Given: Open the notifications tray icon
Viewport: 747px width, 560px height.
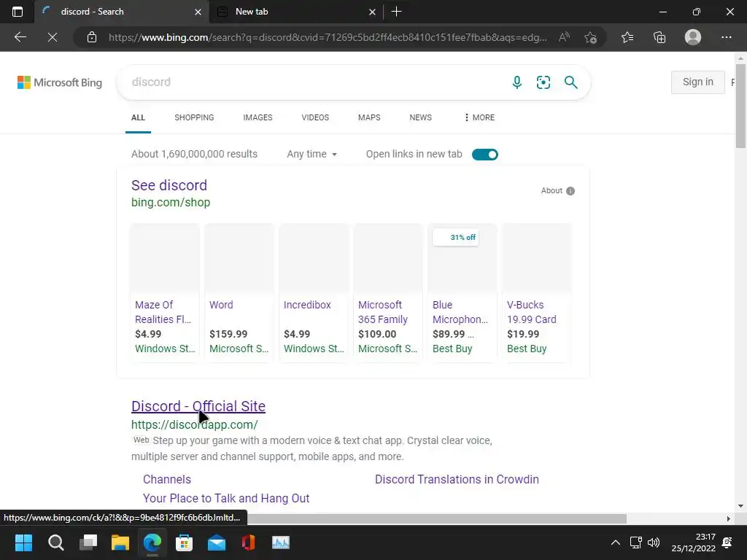Looking at the screenshot, I should (727, 542).
